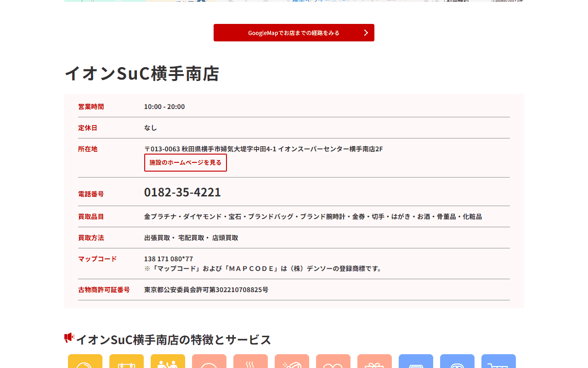Viewport: 588px width, 368px height.
Task: Click the pink gift box service icon
Action: click(x=374, y=361)
